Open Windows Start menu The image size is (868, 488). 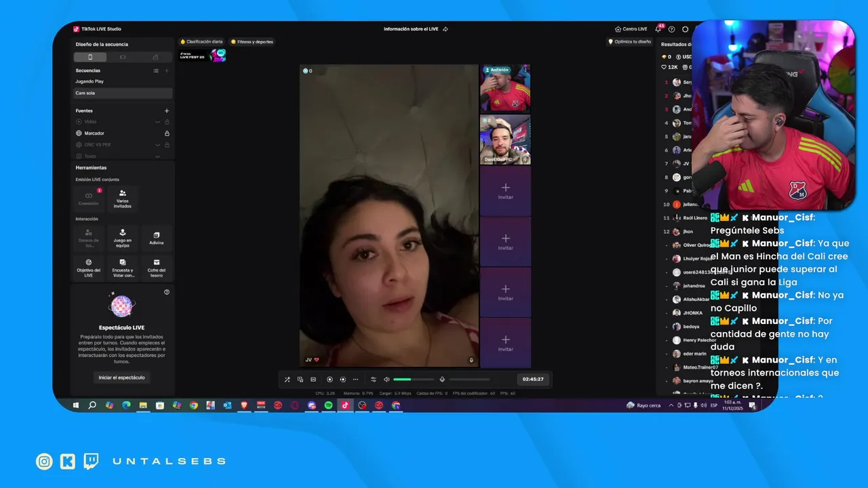(x=76, y=405)
